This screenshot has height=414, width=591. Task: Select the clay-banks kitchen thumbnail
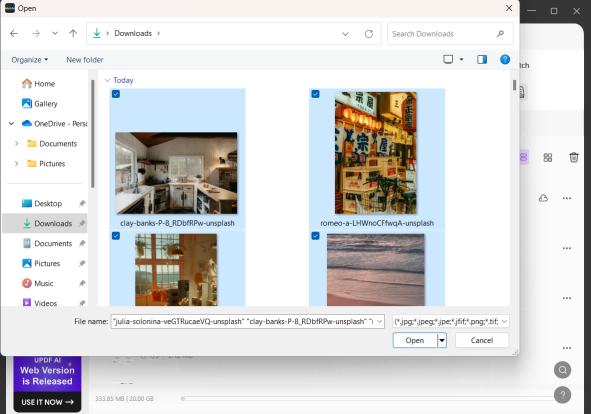pos(176,173)
